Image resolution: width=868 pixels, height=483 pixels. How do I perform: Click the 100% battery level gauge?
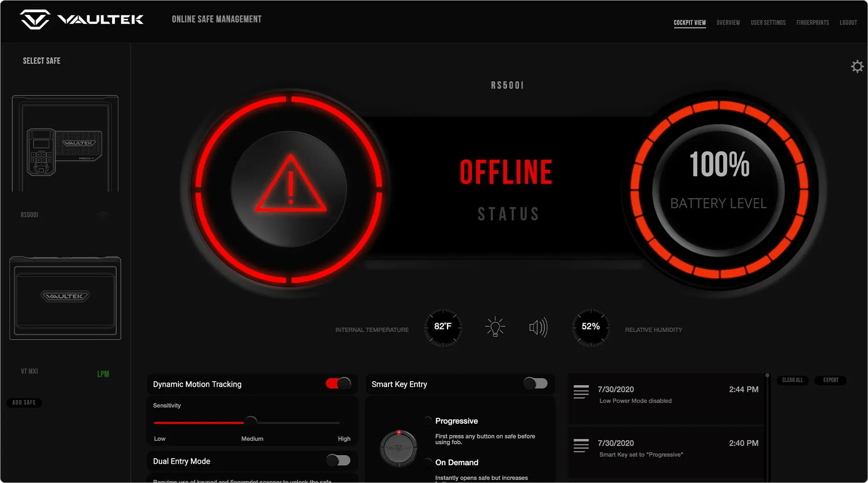coord(719,189)
